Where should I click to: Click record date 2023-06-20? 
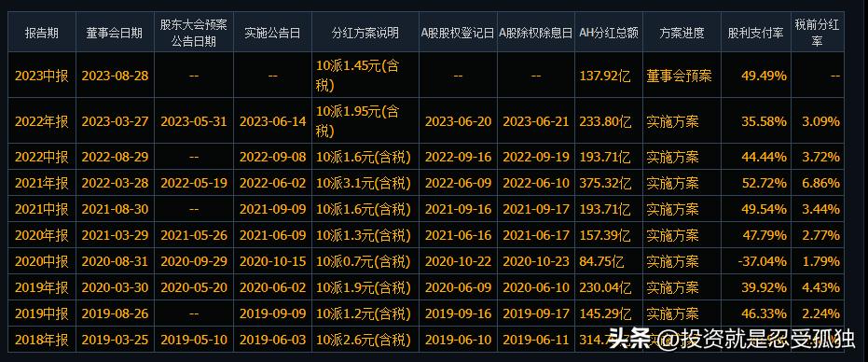coord(458,121)
